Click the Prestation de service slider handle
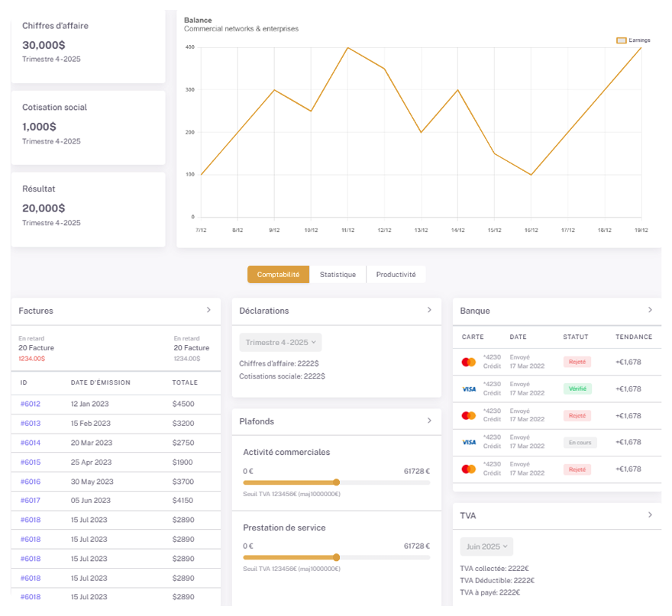 click(x=337, y=557)
